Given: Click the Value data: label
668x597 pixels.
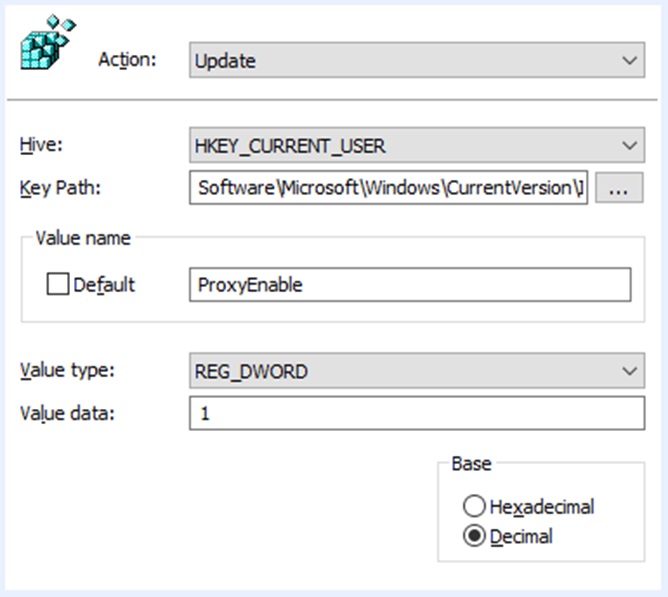Looking at the screenshot, I should pyautogui.click(x=68, y=412).
